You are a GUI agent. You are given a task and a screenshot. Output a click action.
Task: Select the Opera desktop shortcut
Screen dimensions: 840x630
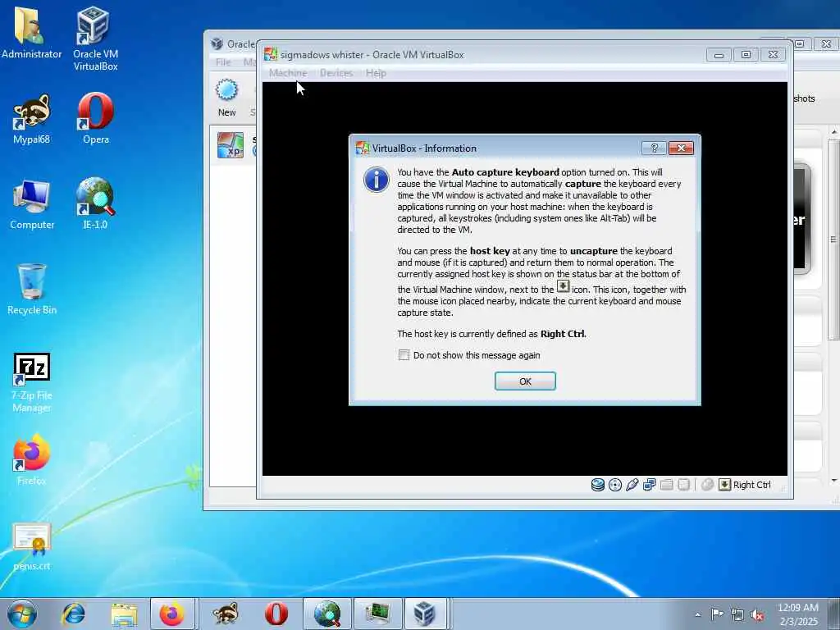(96, 119)
